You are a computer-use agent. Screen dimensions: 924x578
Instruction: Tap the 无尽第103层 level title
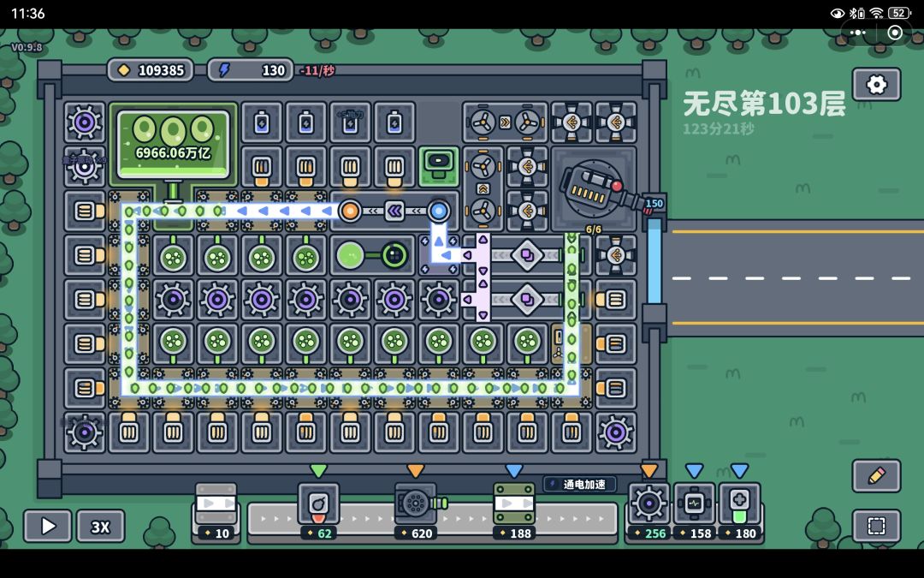[x=764, y=104]
